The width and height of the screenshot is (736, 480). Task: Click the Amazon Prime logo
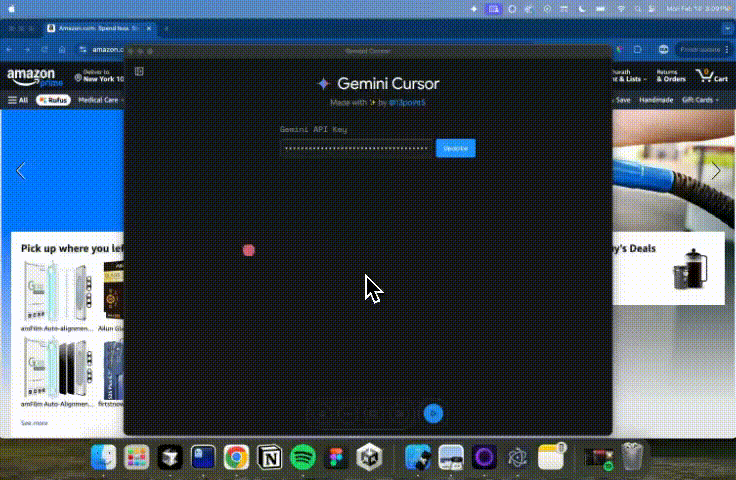click(35, 77)
